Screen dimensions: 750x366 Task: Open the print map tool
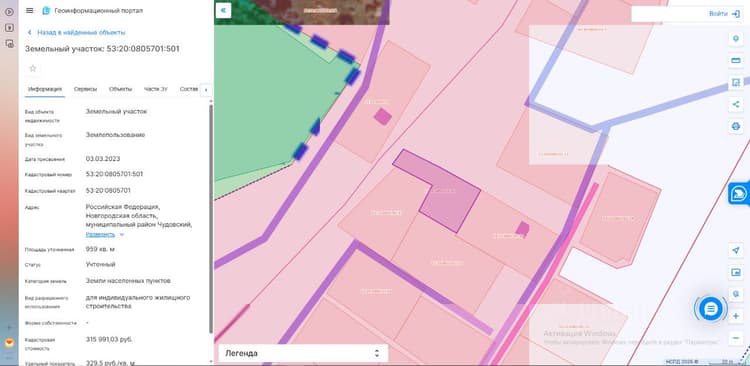(x=736, y=126)
